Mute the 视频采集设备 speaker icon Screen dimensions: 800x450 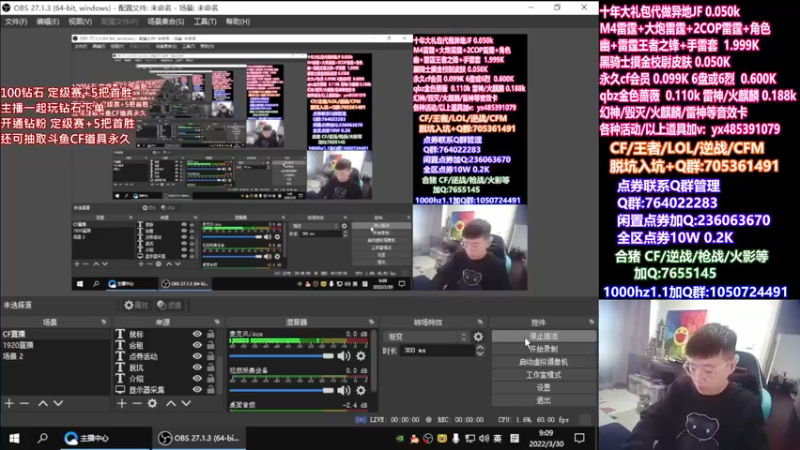click(x=344, y=390)
